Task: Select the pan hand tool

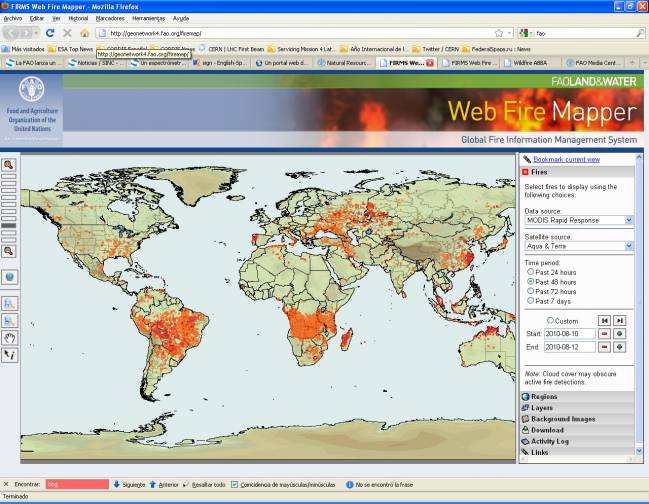Action: [x=9, y=338]
